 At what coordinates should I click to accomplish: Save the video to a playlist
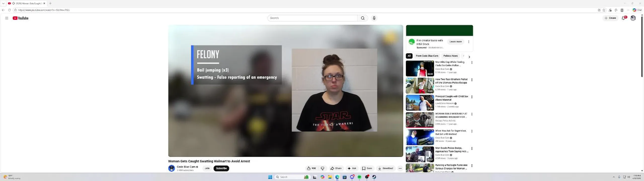coord(367,168)
